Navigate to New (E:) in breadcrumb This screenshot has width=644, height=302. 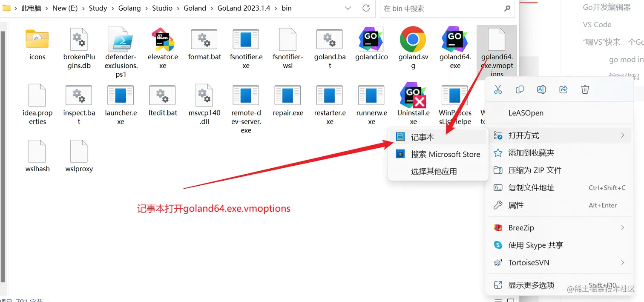tap(65, 8)
